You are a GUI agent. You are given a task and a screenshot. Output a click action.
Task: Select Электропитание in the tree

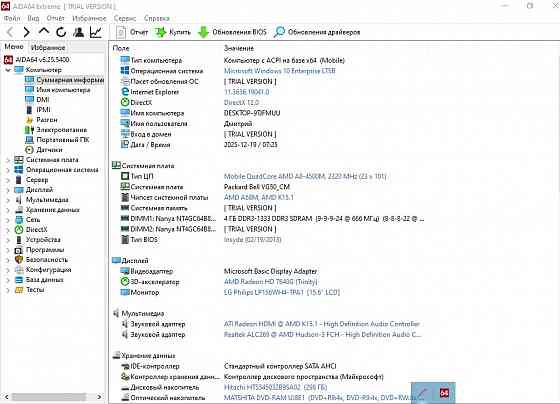coord(56,130)
